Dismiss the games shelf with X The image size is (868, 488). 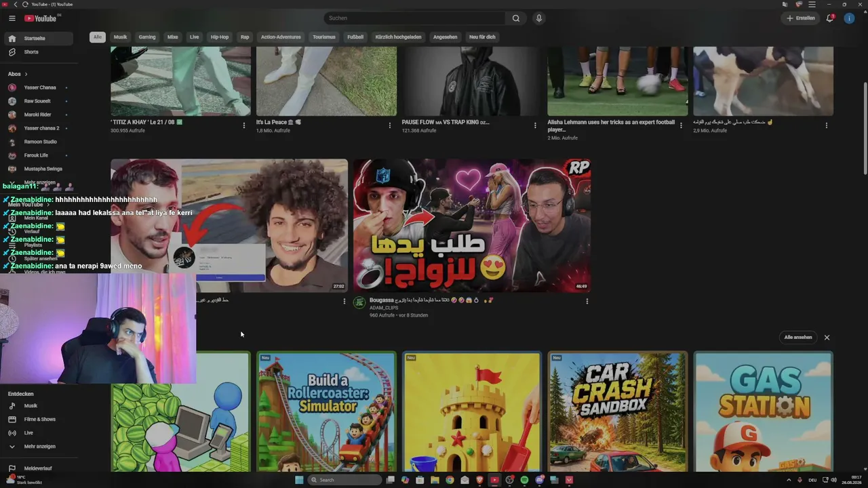(x=827, y=338)
